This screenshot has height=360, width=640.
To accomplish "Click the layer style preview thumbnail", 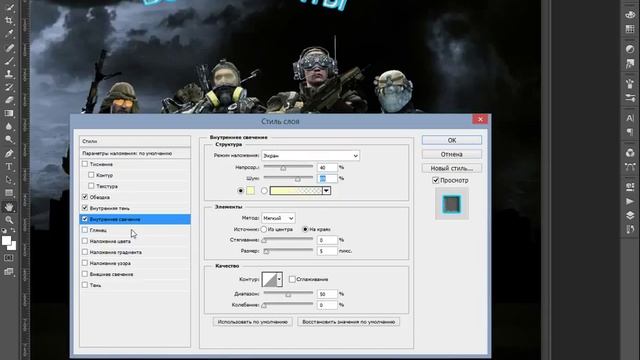I will pos(452,204).
